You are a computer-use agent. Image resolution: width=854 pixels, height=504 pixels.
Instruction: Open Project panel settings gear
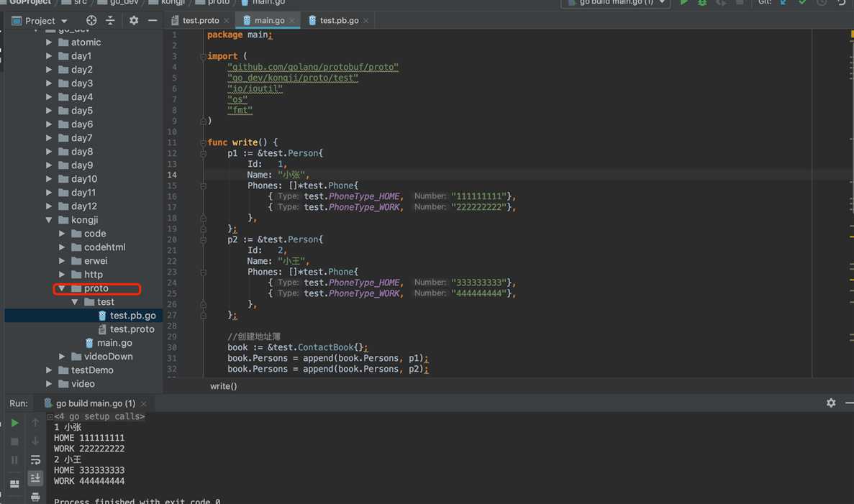point(134,21)
